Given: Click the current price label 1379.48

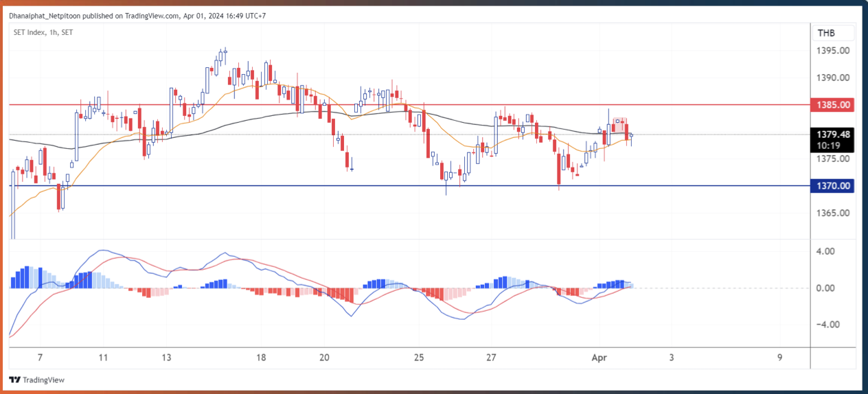Looking at the screenshot, I should 834,135.
